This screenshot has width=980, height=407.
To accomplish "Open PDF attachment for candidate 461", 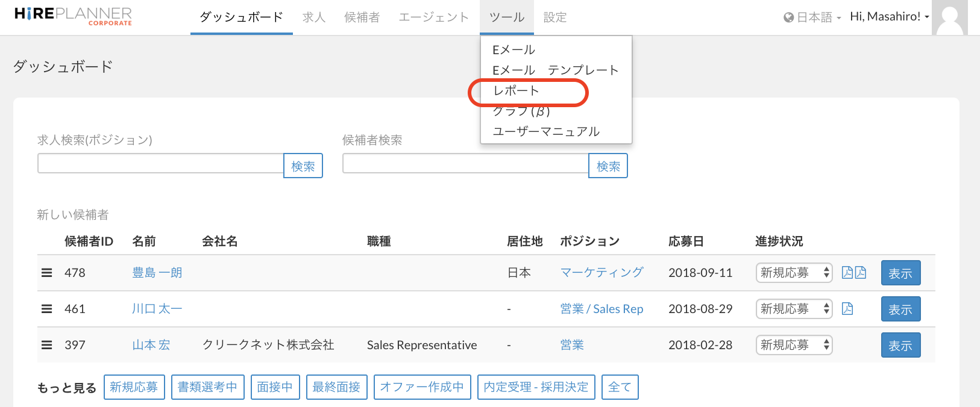I will click(x=847, y=309).
